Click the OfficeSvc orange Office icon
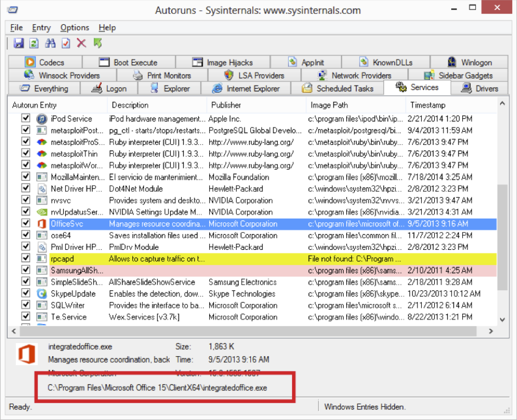 click(x=42, y=224)
